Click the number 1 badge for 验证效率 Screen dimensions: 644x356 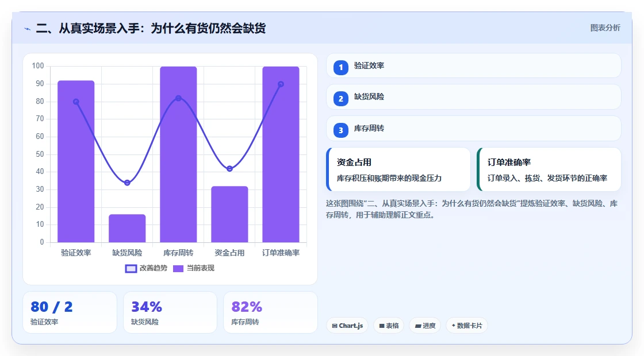click(x=340, y=68)
